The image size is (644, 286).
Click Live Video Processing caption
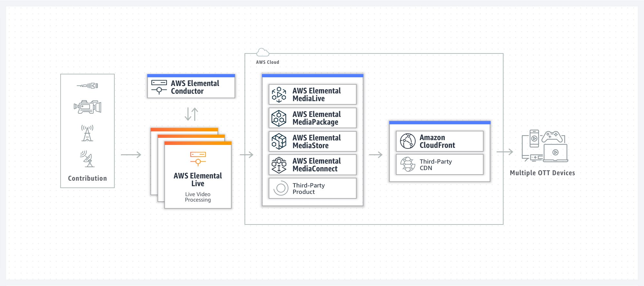coord(198,197)
